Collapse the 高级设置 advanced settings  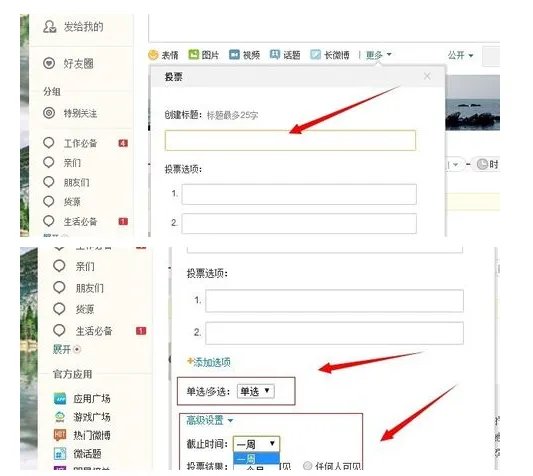pos(209,421)
